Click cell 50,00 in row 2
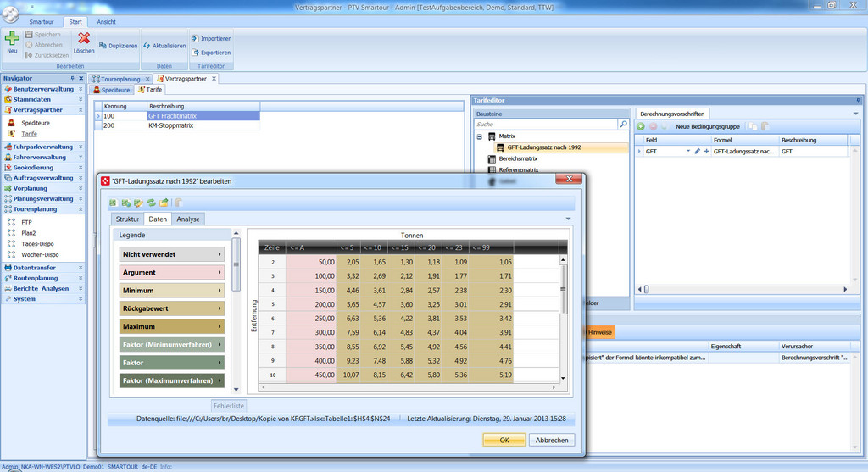This screenshot has height=472, width=868. pyautogui.click(x=311, y=262)
